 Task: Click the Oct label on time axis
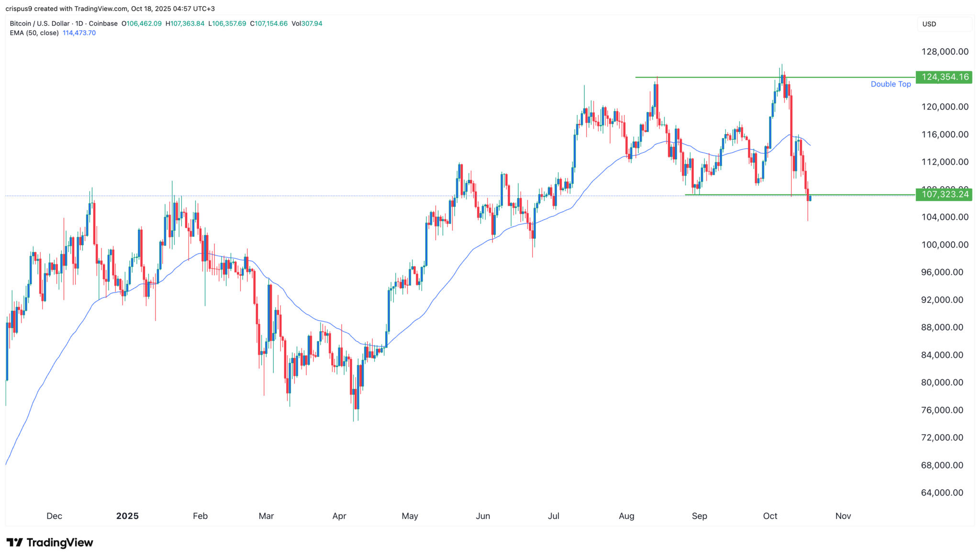[770, 516]
